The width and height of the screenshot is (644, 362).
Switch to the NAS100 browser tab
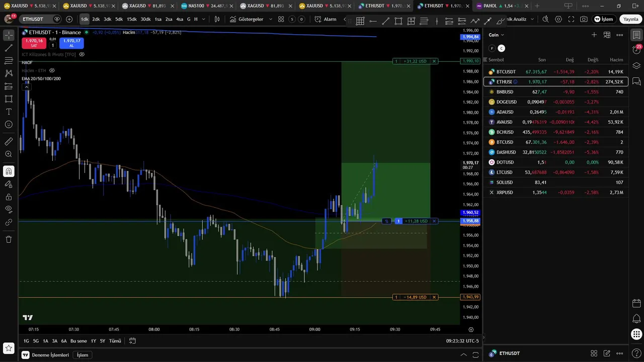click(207, 6)
